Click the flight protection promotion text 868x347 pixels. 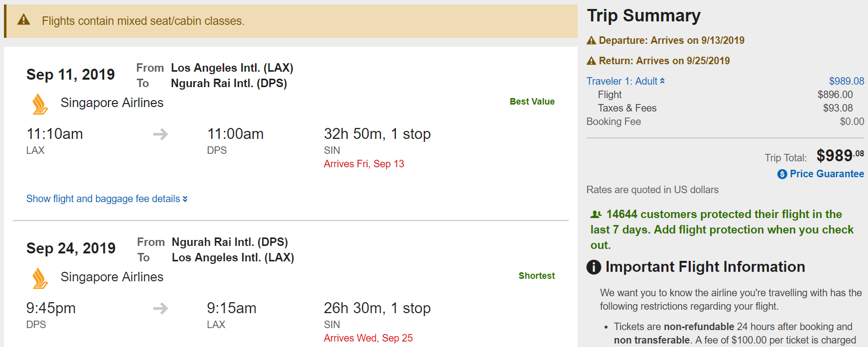point(722,230)
